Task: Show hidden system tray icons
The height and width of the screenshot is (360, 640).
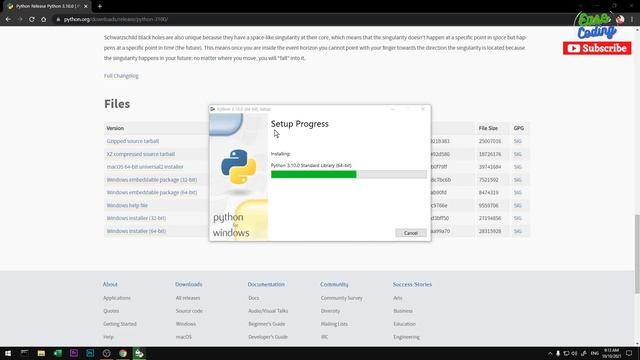Action: click(550, 353)
